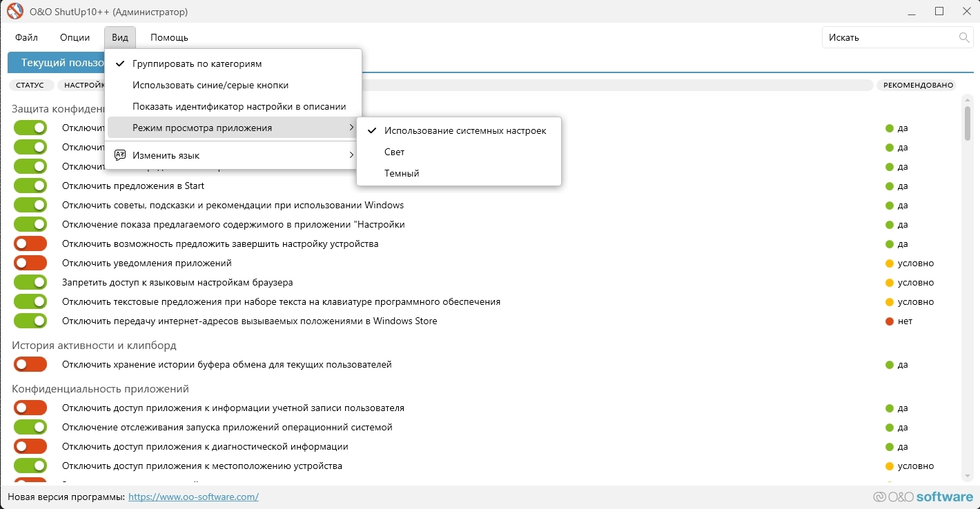Image resolution: width=980 pixels, height=509 pixels.
Task: Click нет label for Windows Store row
Action: (x=905, y=321)
